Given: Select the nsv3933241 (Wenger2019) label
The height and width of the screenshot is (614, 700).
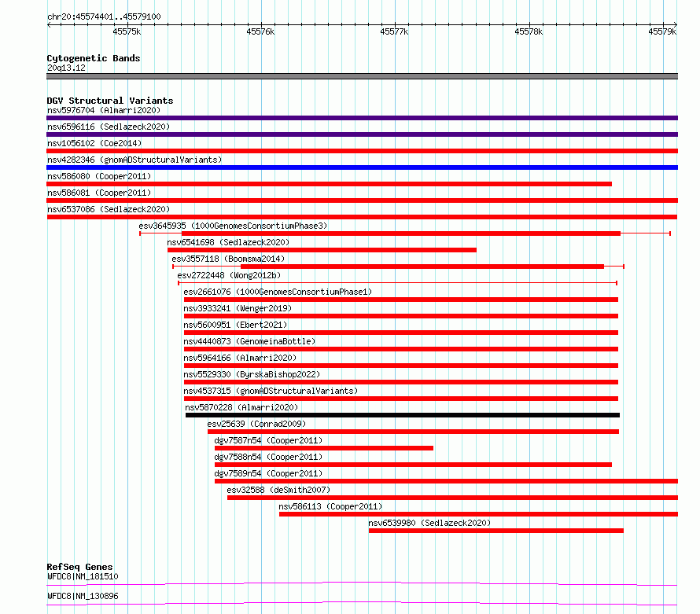Looking at the screenshot, I should point(238,308).
